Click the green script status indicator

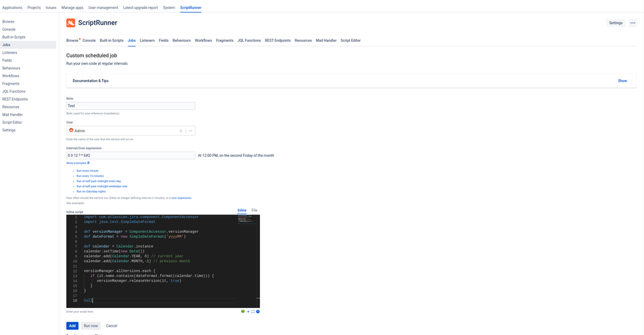tap(243, 312)
